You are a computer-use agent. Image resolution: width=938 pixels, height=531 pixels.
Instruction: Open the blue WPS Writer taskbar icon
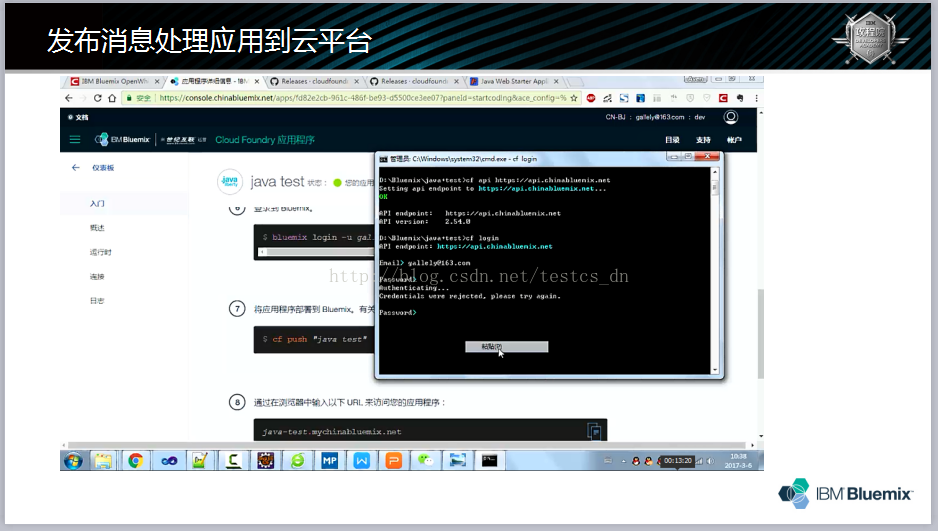point(361,460)
